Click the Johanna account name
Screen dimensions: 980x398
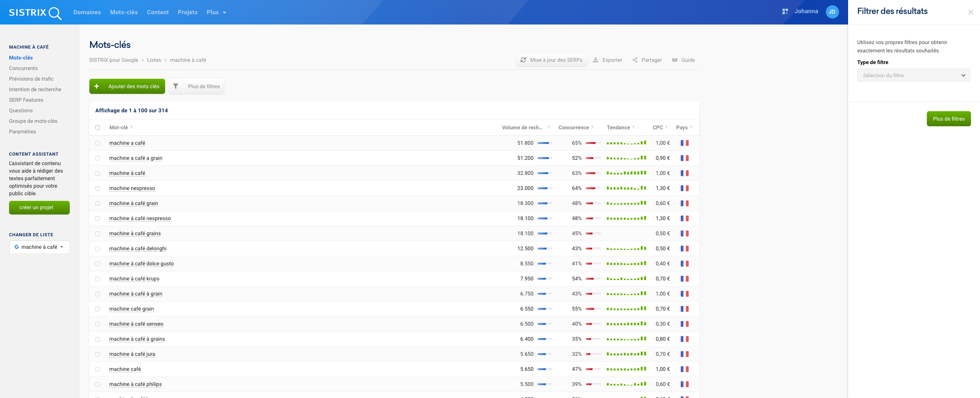[x=806, y=11]
